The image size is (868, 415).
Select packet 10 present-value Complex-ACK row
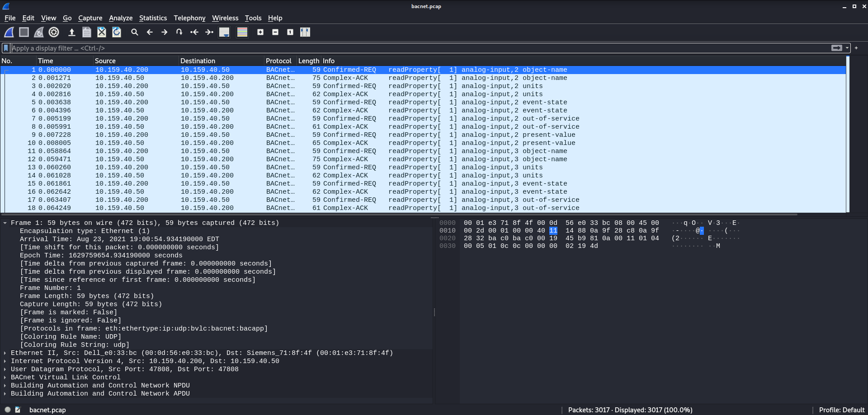423,143
